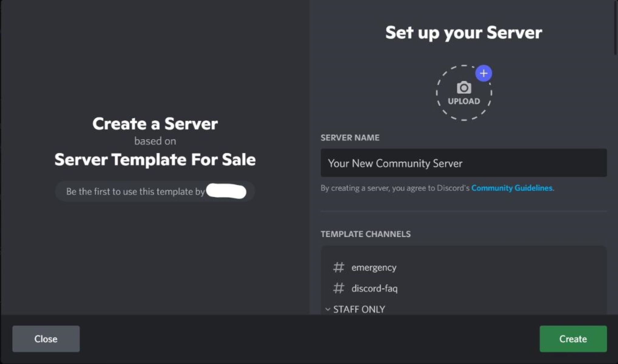Click the hashtag icon next to discord-faq
Image resolution: width=618 pixels, height=364 pixels.
tap(339, 288)
